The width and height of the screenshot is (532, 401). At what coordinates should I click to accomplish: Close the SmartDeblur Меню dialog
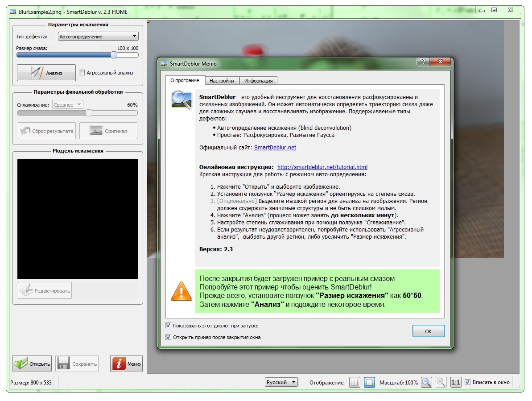point(440,62)
